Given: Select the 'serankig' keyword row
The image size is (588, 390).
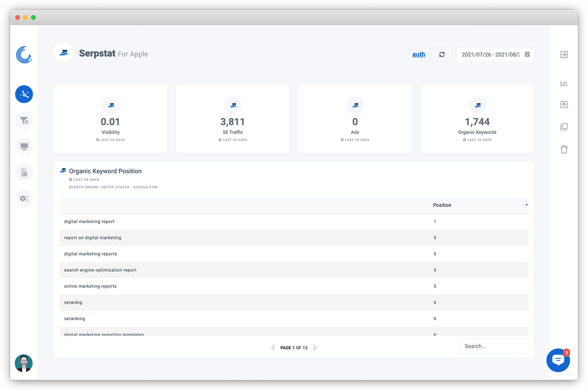Looking at the screenshot, I should tap(293, 302).
